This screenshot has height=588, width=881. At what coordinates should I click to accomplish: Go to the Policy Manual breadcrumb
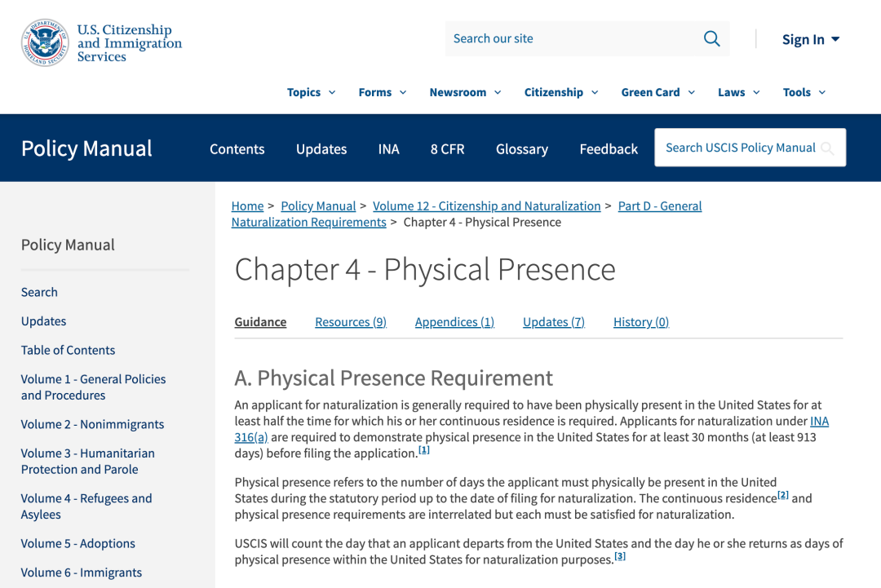click(318, 206)
